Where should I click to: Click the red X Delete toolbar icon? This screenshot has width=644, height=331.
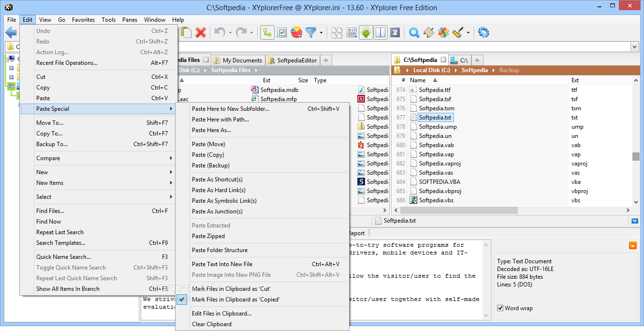[201, 32]
